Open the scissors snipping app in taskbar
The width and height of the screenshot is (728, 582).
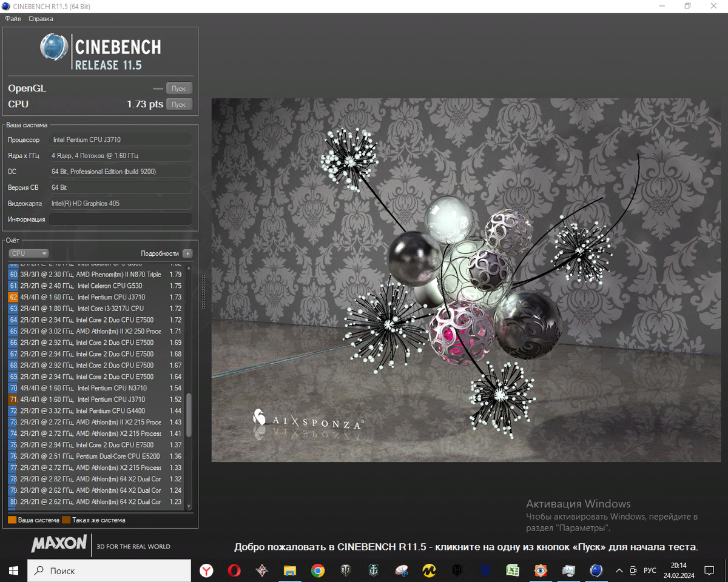point(402,570)
